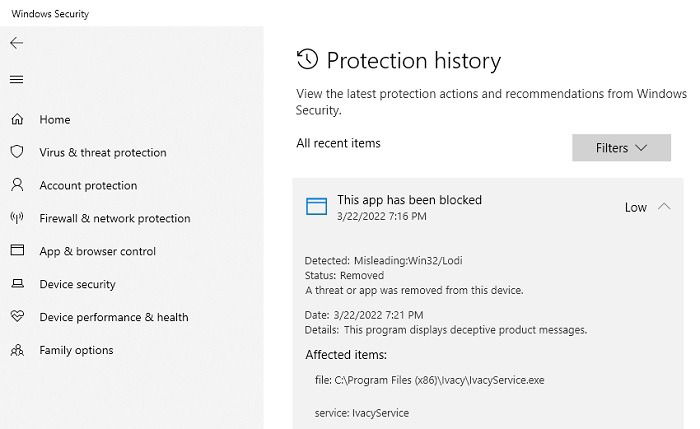The width and height of the screenshot is (700, 429).
Task: Open the Filters dropdown
Action: point(621,148)
